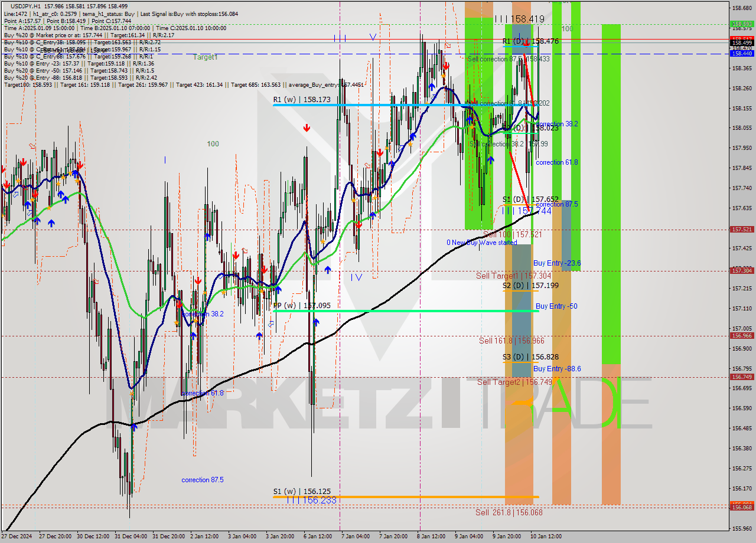The image size is (756, 543).
Task: Click the 'Sell 161.8 | 156.966' label
Action: (511, 341)
